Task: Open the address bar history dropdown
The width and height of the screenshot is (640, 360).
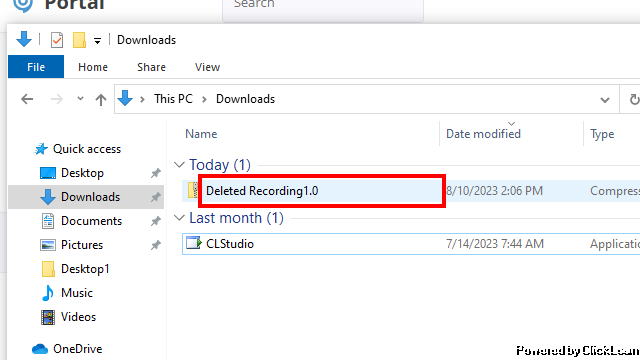Action: click(605, 100)
